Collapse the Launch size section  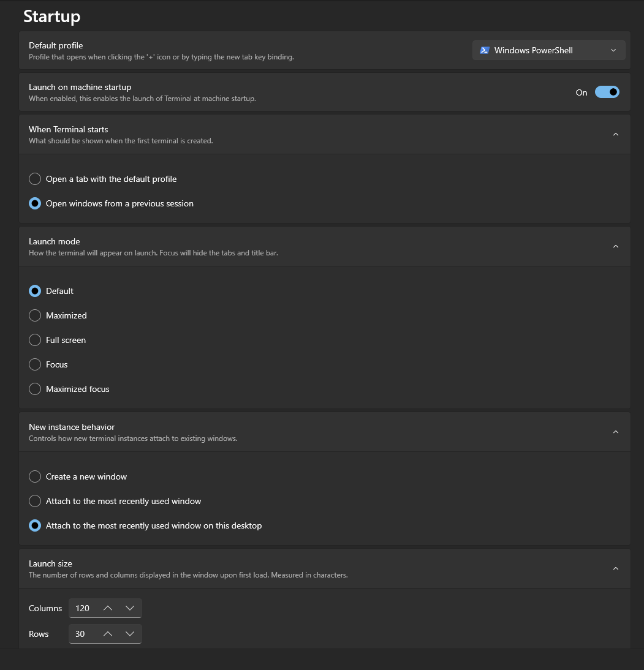(616, 568)
